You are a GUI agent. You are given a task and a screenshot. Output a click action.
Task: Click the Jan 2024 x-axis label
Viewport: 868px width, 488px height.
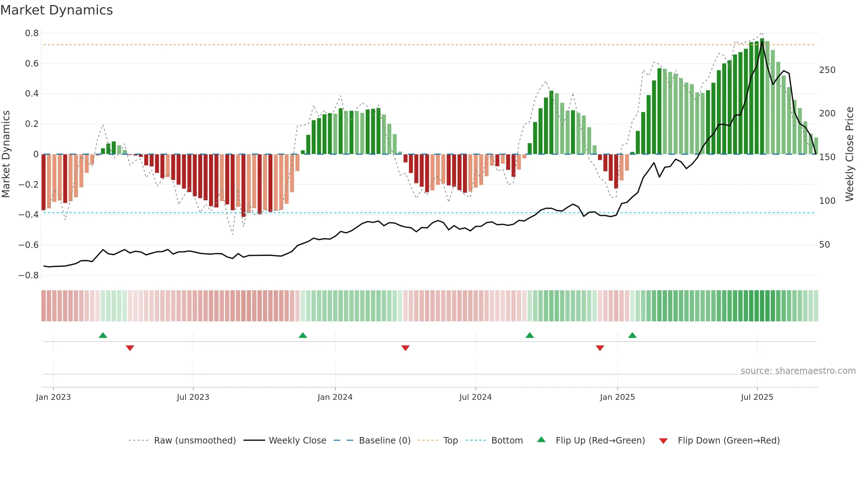point(335,397)
